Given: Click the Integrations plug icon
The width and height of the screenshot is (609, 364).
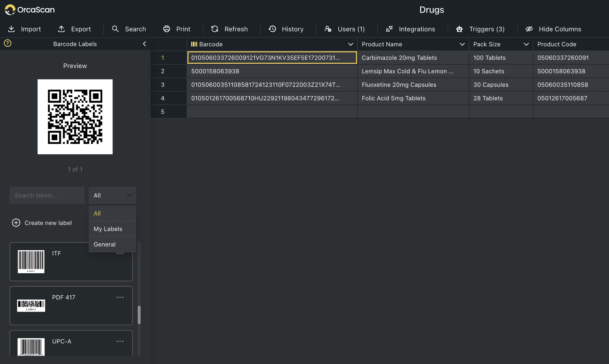Looking at the screenshot, I should tap(389, 29).
